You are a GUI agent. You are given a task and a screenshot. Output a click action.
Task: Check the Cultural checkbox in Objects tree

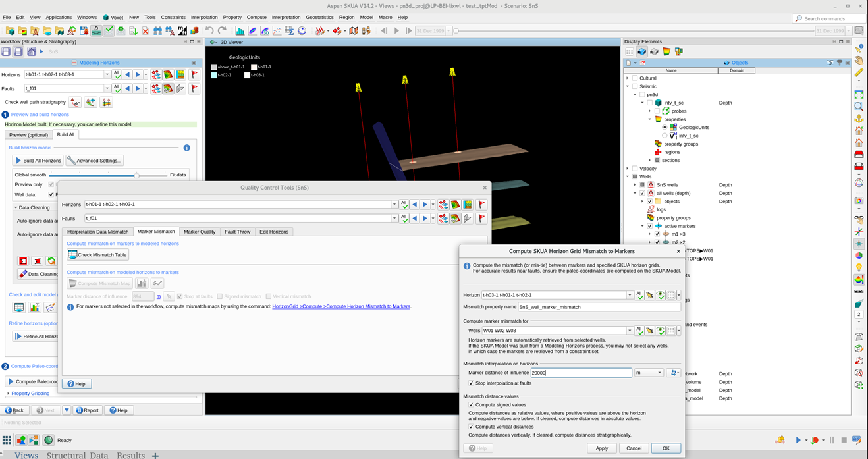[635, 78]
